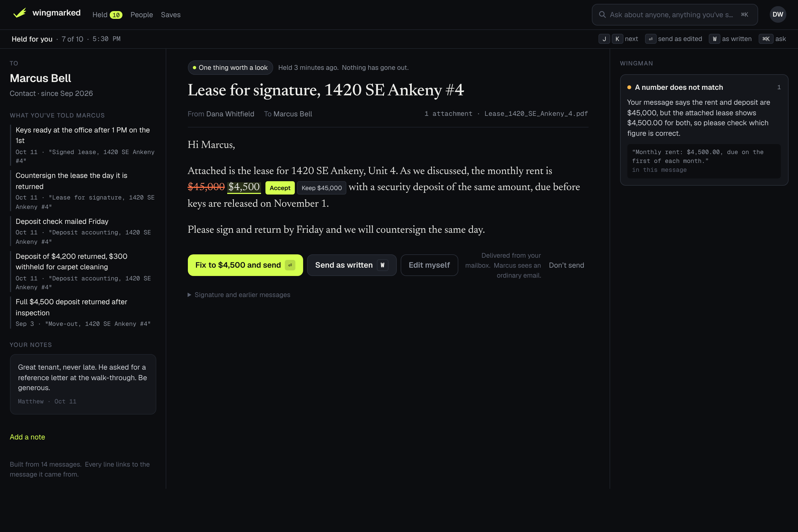
Task: Click Add a note link
Action: pyautogui.click(x=27, y=437)
